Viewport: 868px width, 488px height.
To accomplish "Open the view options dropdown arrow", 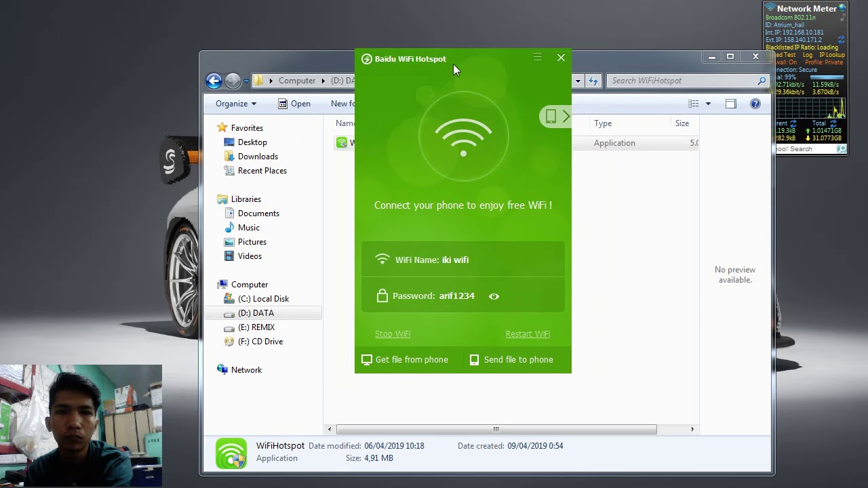I will pyautogui.click(x=708, y=104).
